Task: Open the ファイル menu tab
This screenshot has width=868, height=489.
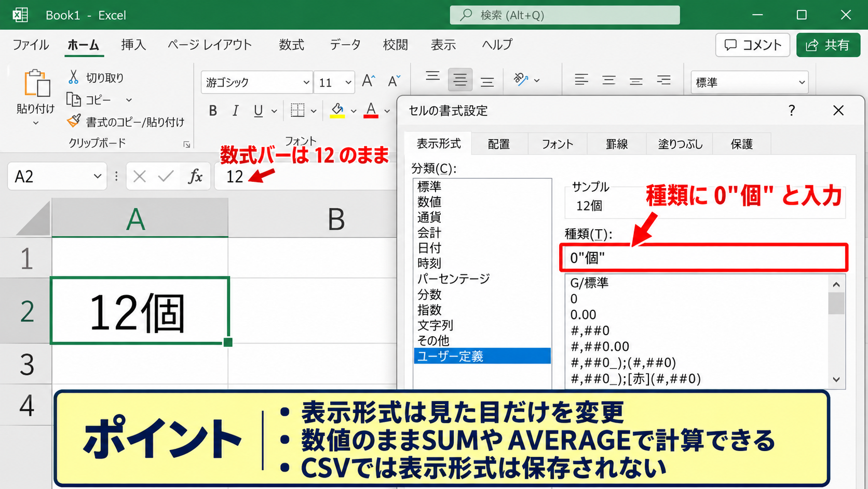Action: point(31,45)
